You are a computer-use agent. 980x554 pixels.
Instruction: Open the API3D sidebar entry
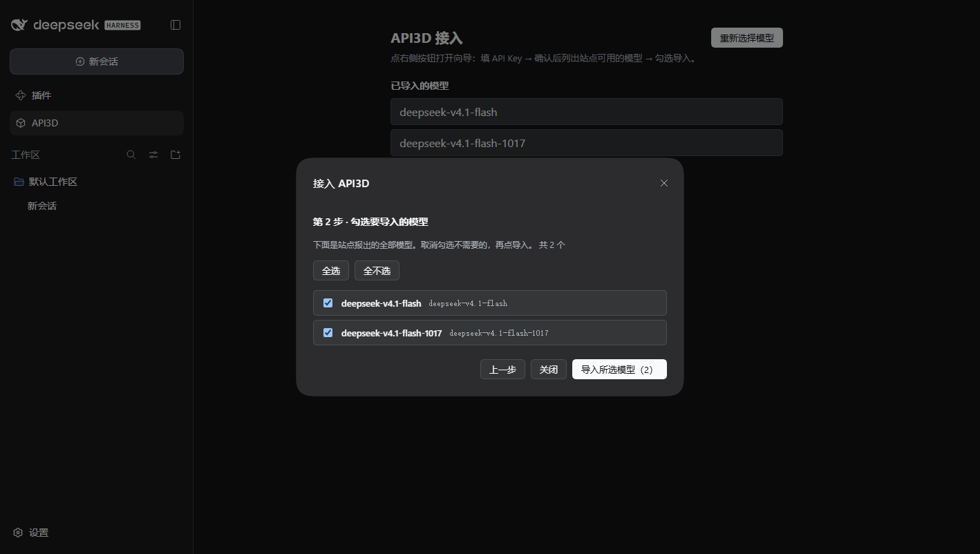click(97, 123)
